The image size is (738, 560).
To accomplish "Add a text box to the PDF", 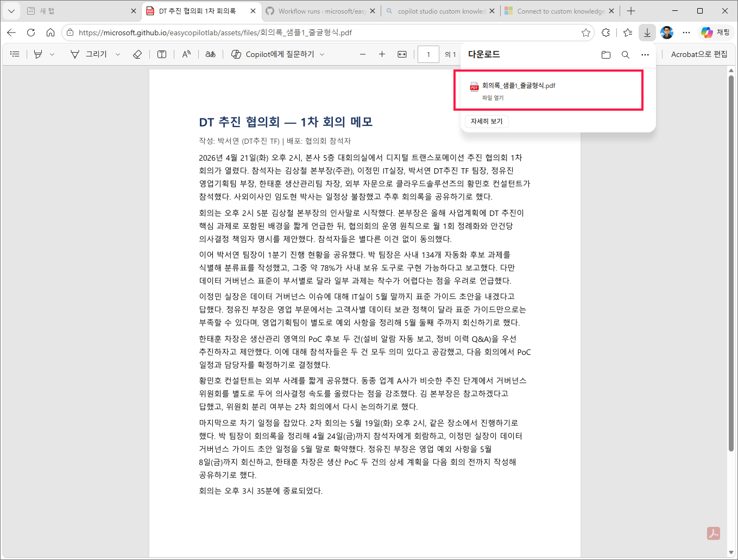I will coord(162,54).
